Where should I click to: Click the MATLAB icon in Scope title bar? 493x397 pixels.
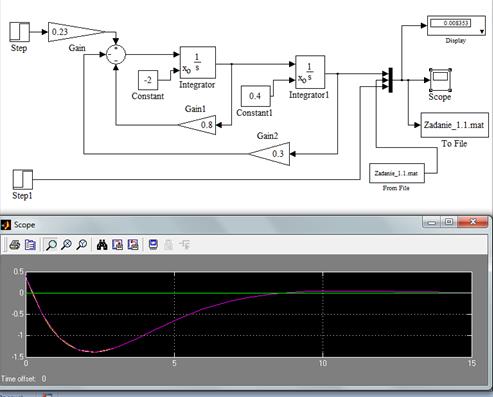[6, 225]
